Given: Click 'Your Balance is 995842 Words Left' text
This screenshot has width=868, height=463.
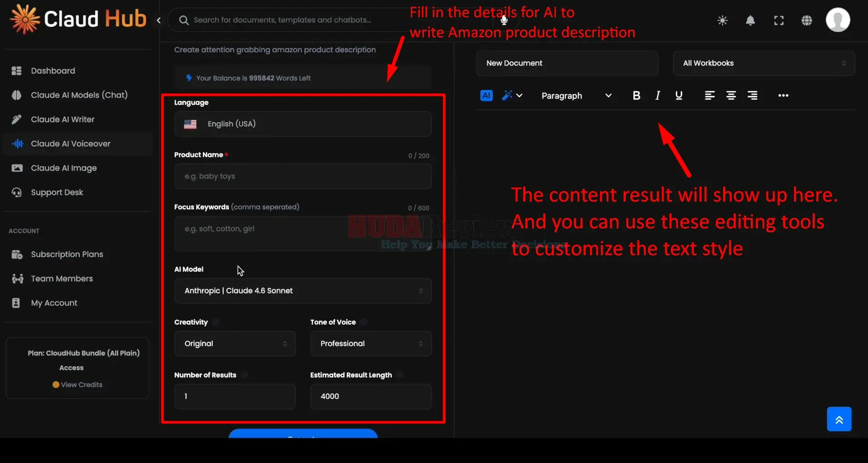Looking at the screenshot, I should (x=254, y=78).
